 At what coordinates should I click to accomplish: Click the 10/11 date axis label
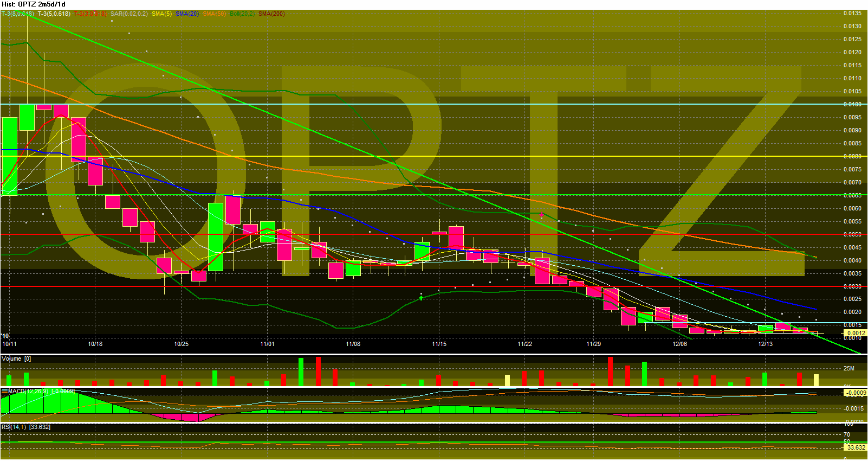coord(9,344)
